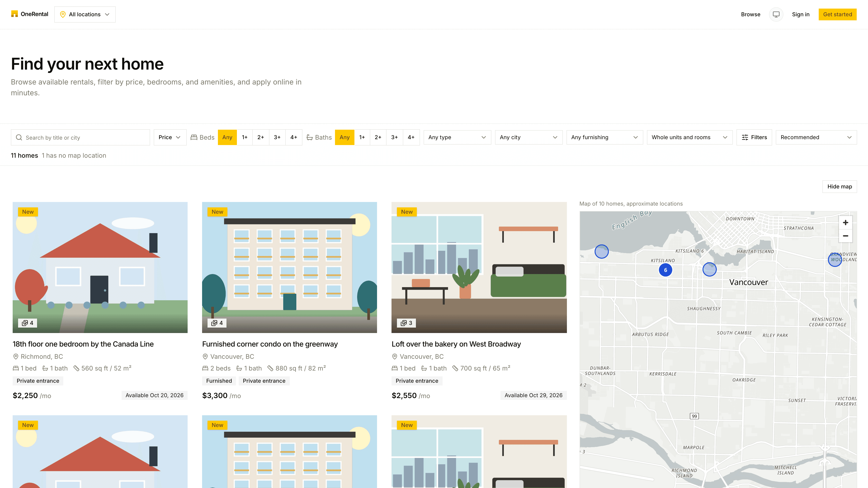Click the map marker near English Bay
868x488 pixels.
(601, 252)
